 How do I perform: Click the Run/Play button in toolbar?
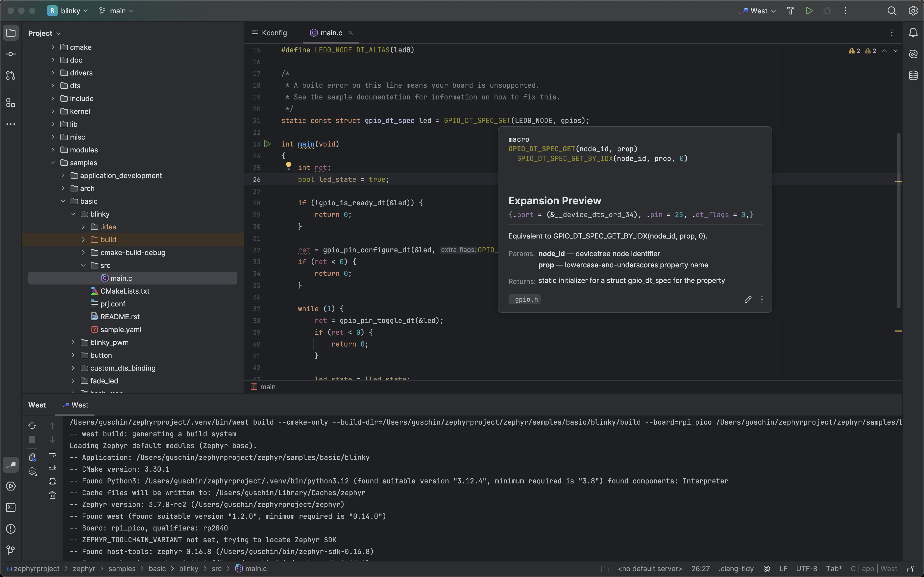click(809, 11)
